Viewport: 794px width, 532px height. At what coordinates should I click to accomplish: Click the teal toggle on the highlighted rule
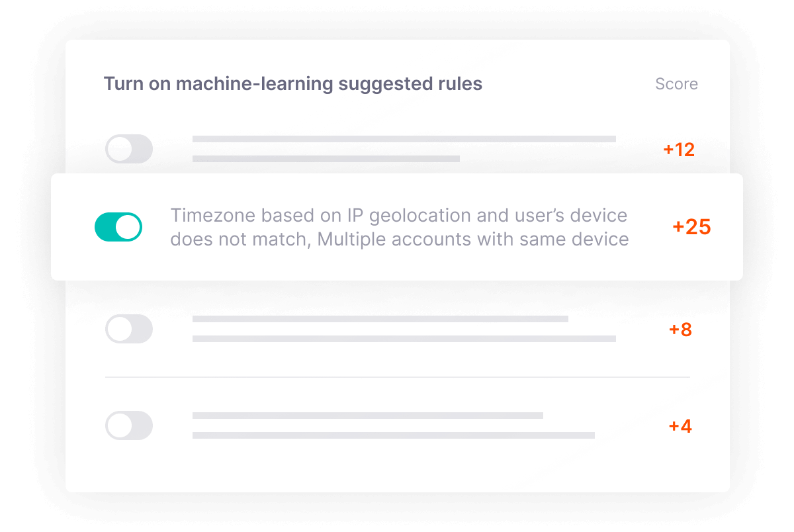(118, 227)
